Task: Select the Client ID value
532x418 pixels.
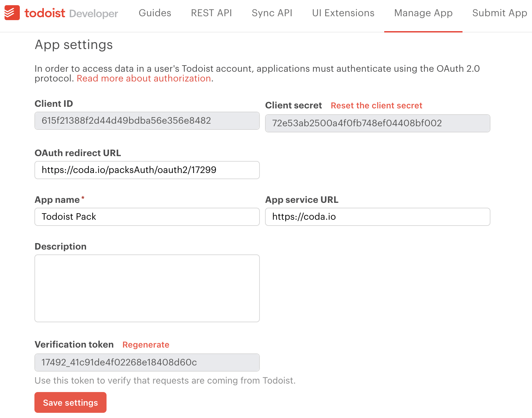Action: [x=147, y=120]
